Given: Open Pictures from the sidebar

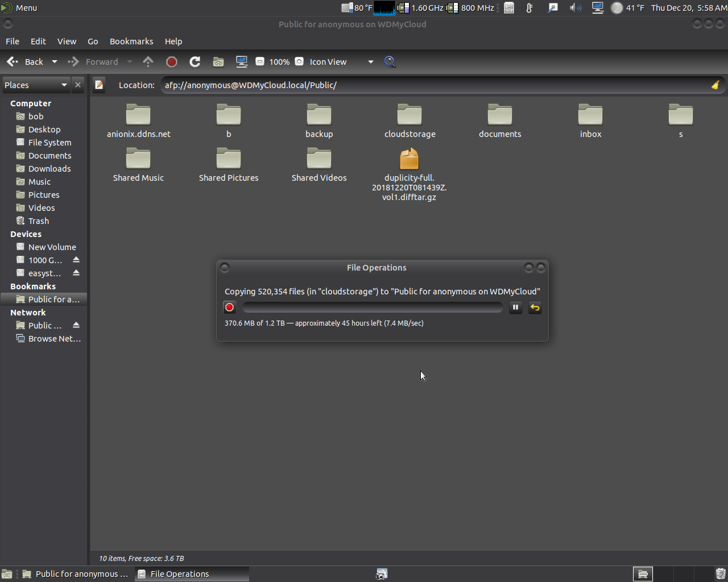Looking at the screenshot, I should point(44,195).
